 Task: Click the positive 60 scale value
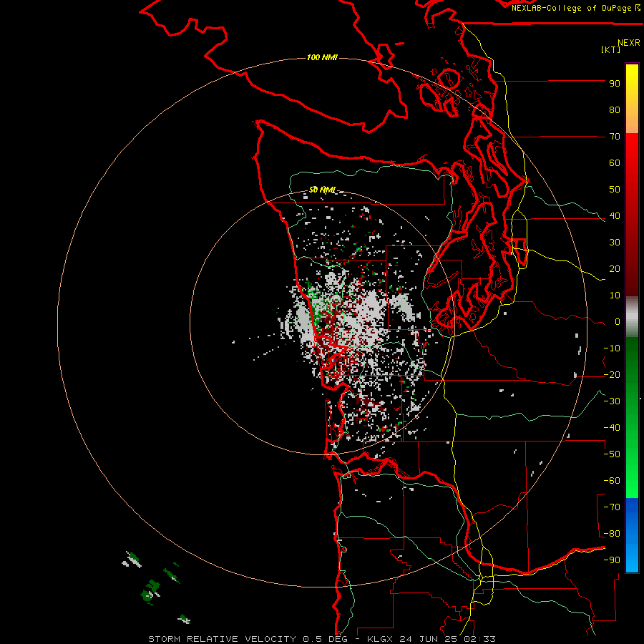[x=615, y=163]
